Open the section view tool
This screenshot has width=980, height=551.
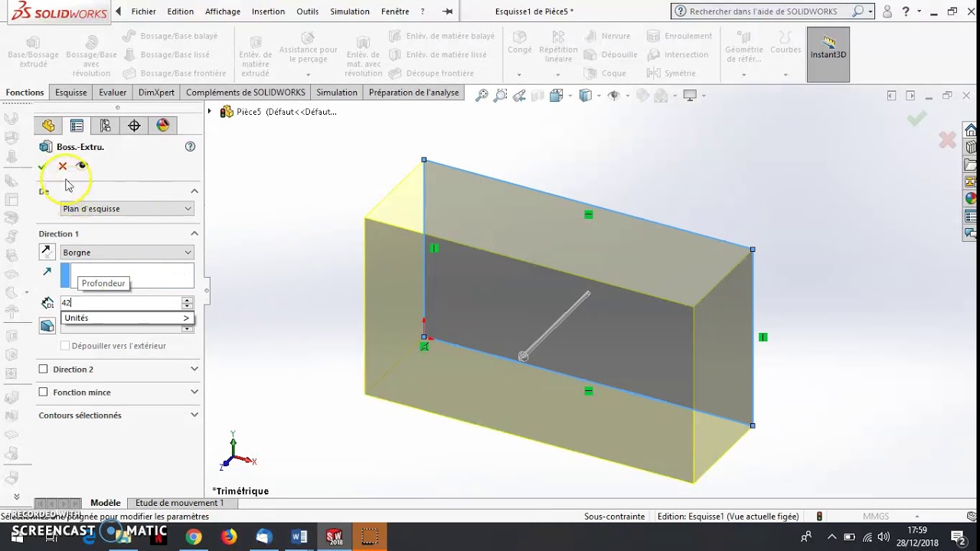coord(537,96)
